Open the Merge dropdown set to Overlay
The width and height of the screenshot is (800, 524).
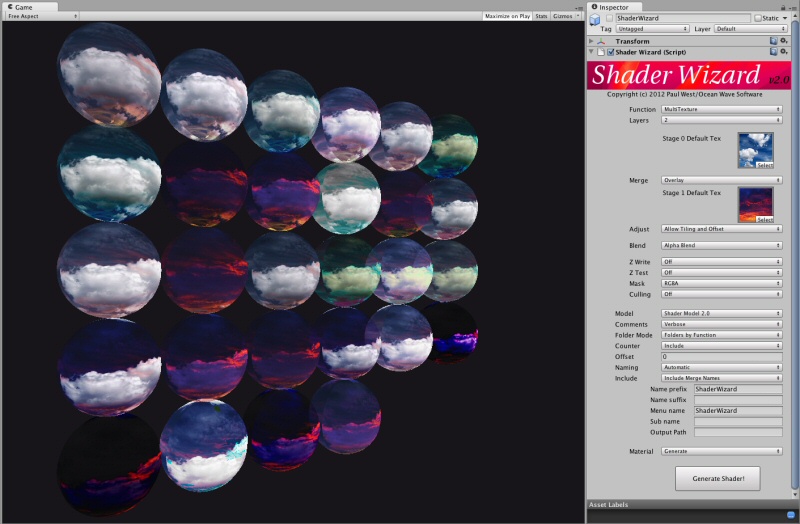point(721,180)
